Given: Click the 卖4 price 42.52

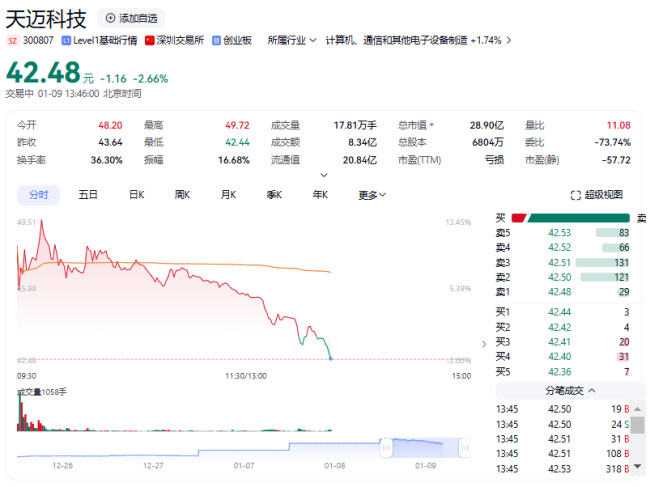Looking at the screenshot, I should tap(559, 247).
